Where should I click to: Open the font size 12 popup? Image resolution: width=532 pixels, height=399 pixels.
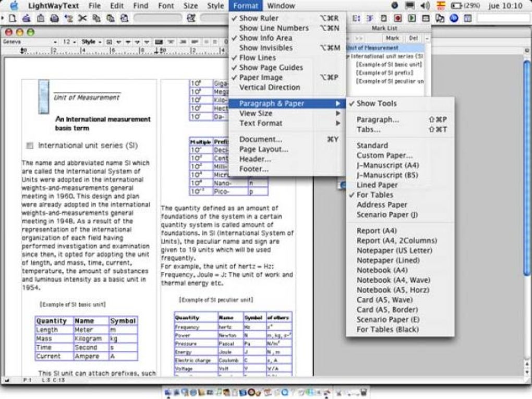tap(69, 42)
